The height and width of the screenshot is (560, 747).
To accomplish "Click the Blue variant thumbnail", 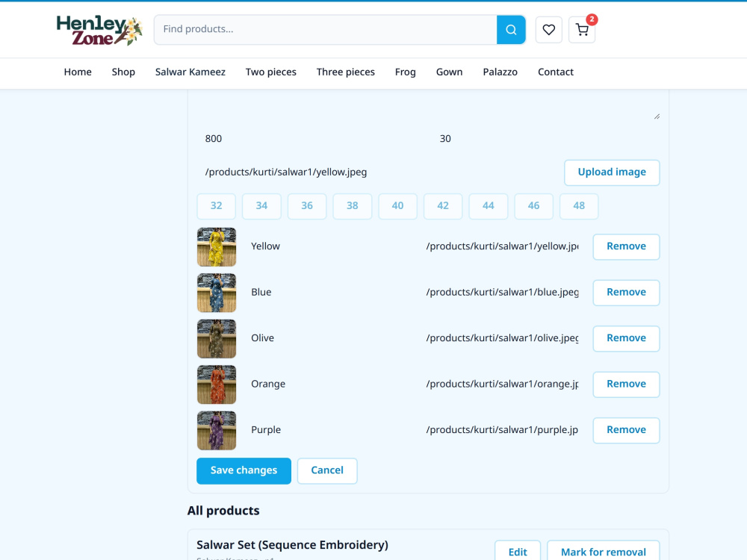I will coord(217,293).
